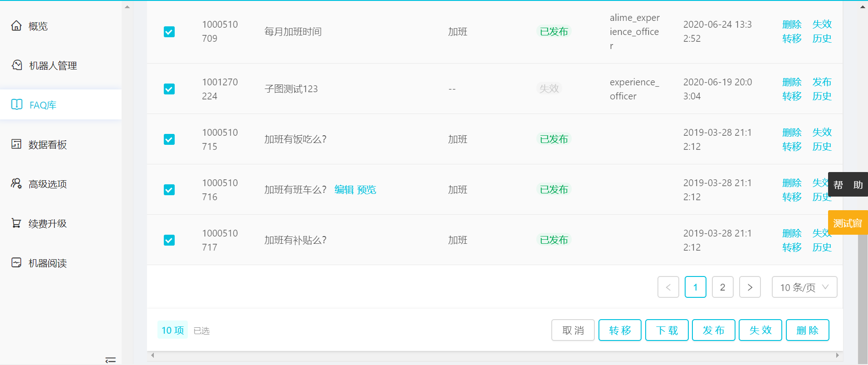Click 历史 in row 子图测试123
The width and height of the screenshot is (868, 365).
(822, 96)
